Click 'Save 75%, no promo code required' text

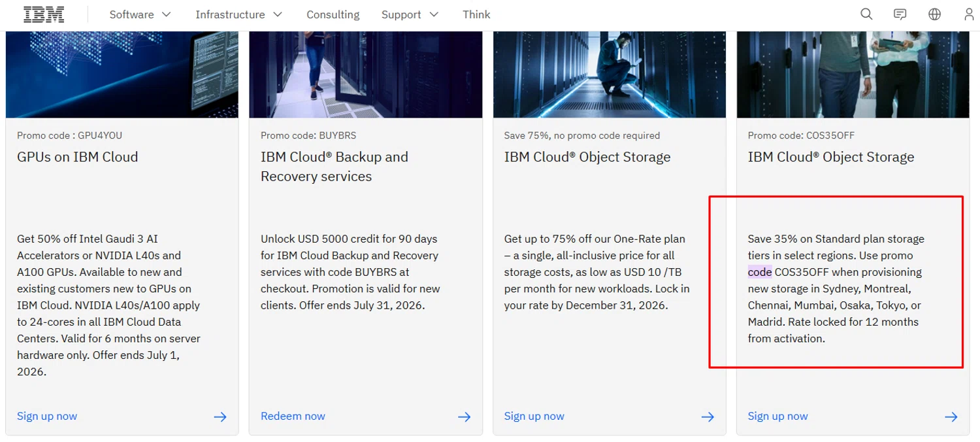pos(582,135)
